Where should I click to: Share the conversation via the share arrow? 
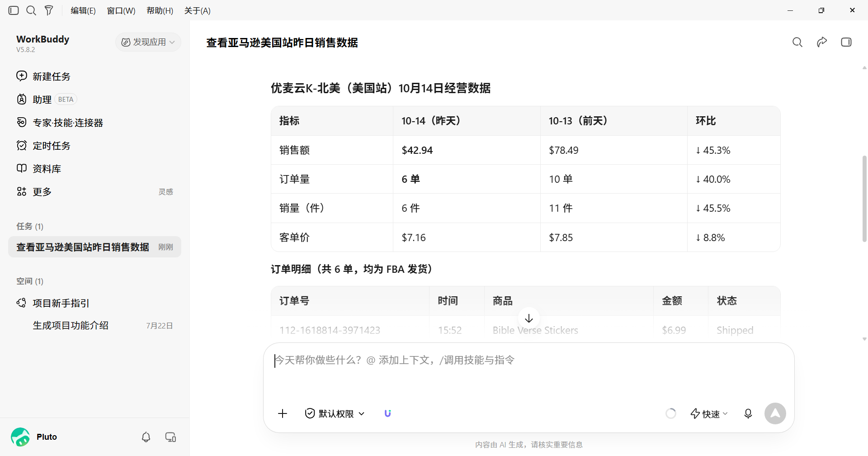pos(822,42)
